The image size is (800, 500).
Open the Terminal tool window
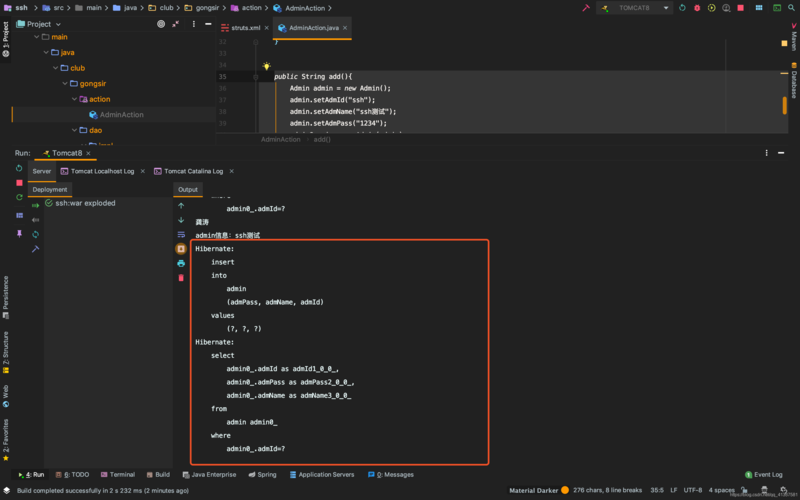click(x=118, y=474)
